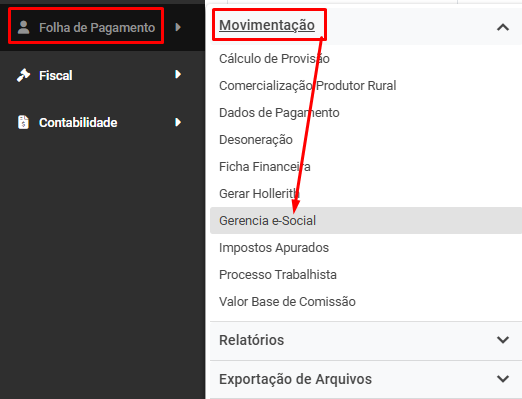Click the person icon beside Folha de Pagamento
Screen dimensions: 522x399
tap(23, 27)
